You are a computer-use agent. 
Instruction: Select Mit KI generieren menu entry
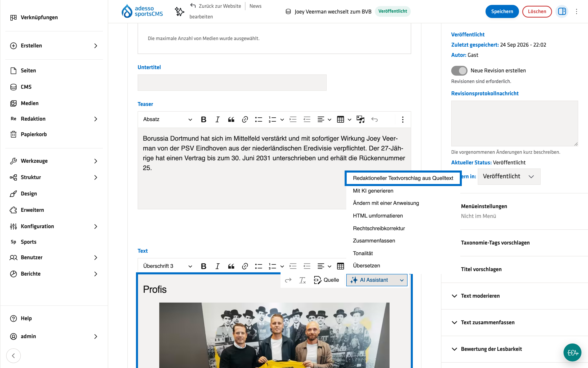coord(403,191)
